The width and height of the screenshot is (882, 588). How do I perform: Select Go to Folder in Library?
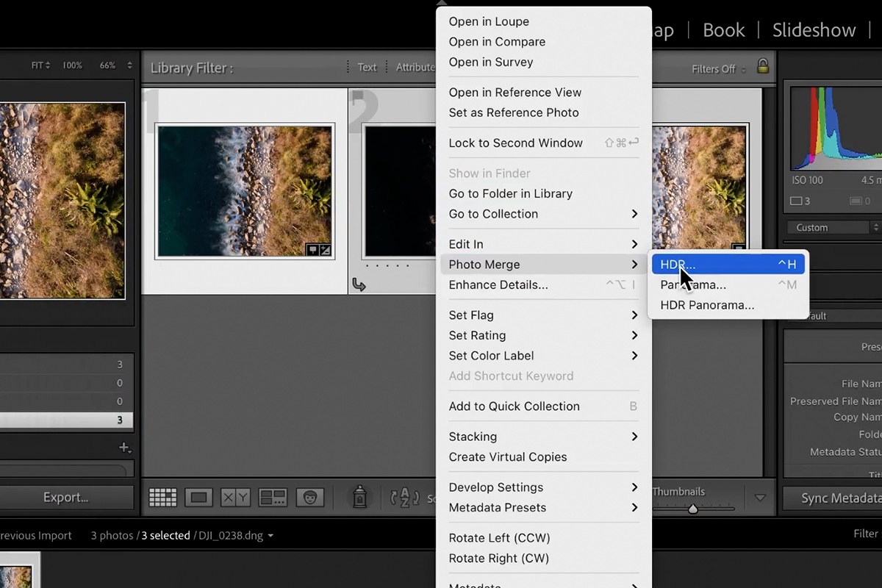(x=544, y=194)
